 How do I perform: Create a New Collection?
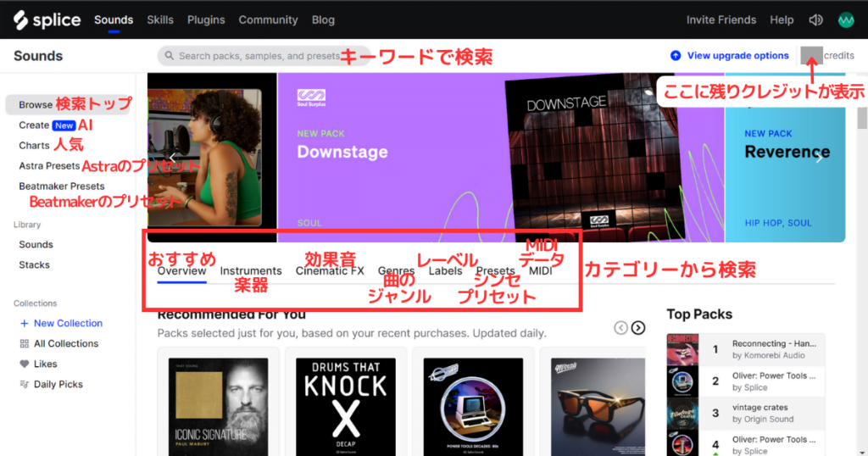[68, 323]
